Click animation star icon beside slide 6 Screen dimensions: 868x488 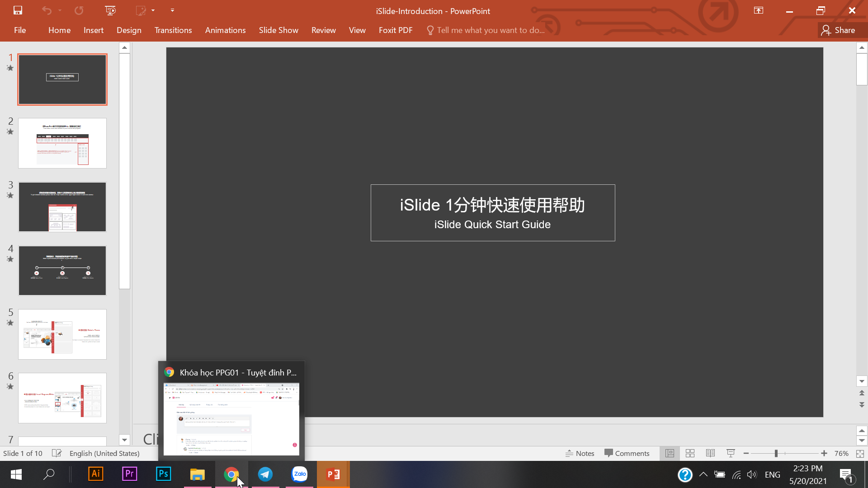[x=10, y=387]
